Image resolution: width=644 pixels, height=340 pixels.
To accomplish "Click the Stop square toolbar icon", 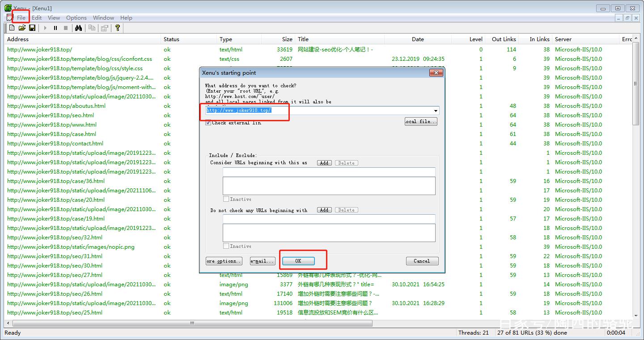I will coord(66,28).
